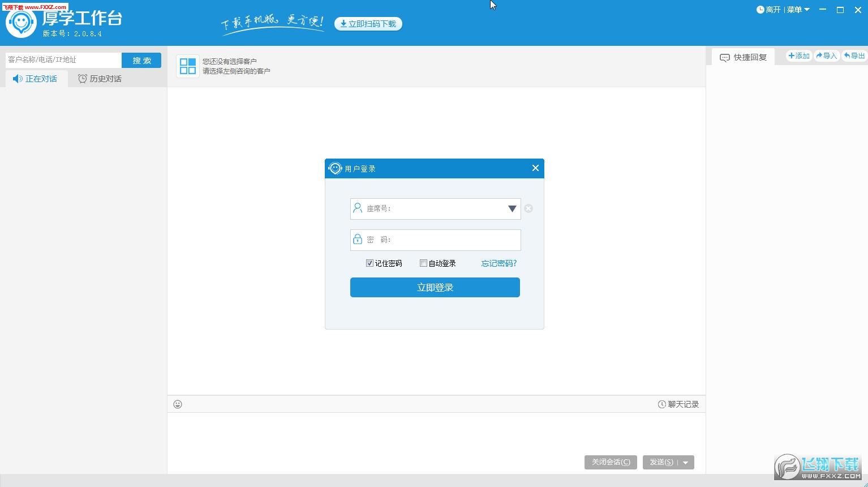Screen dimensions: 868x487
Task: Click the 厚学工作台 logo icon
Action: coord(22,24)
